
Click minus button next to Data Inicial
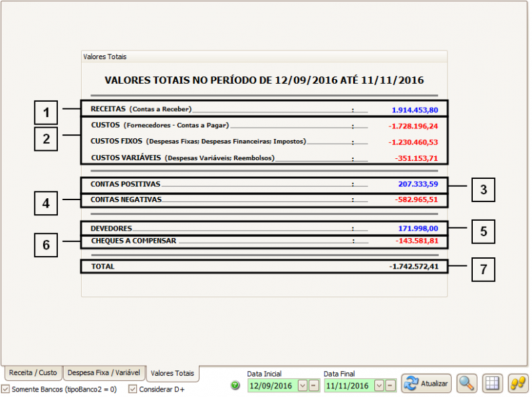point(314,386)
